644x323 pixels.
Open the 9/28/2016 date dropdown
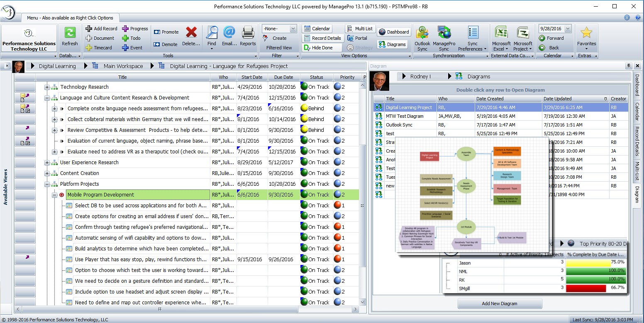[x=568, y=29]
